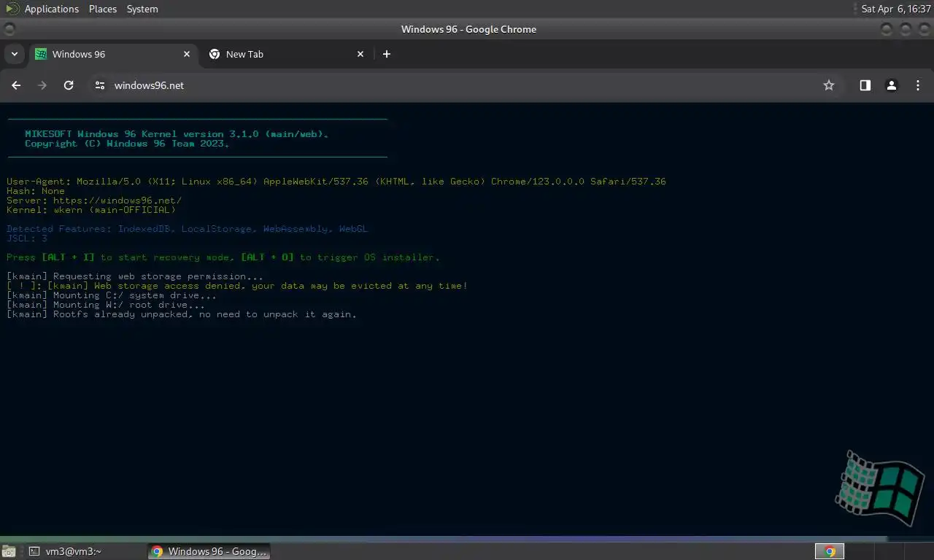Maximize the Chrome window
The image size is (934, 560).
(x=906, y=29)
